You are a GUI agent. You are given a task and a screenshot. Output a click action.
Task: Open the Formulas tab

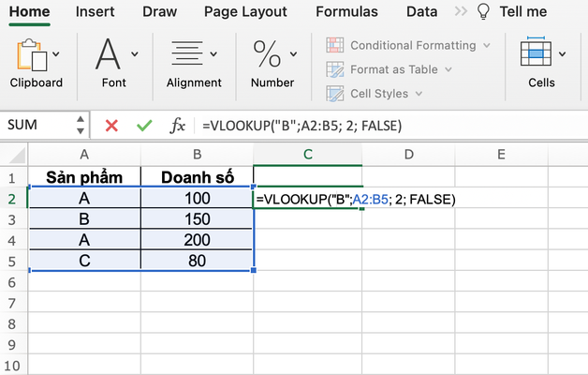[347, 12]
